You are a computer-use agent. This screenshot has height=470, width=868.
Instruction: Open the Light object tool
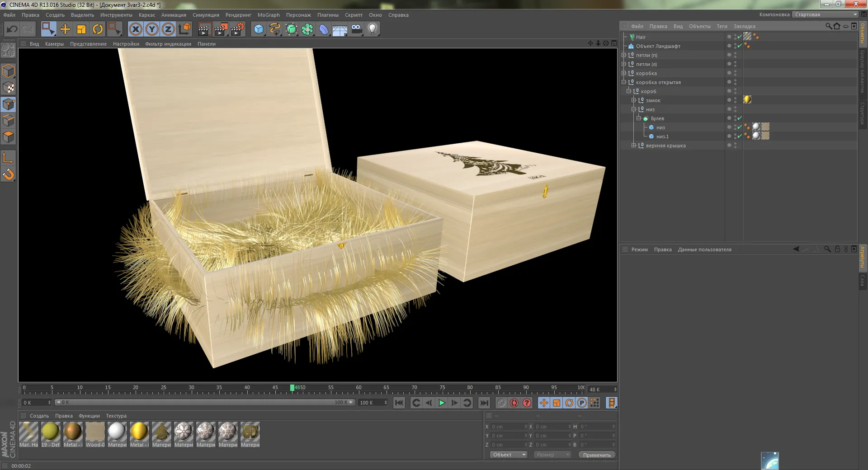(x=372, y=29)
